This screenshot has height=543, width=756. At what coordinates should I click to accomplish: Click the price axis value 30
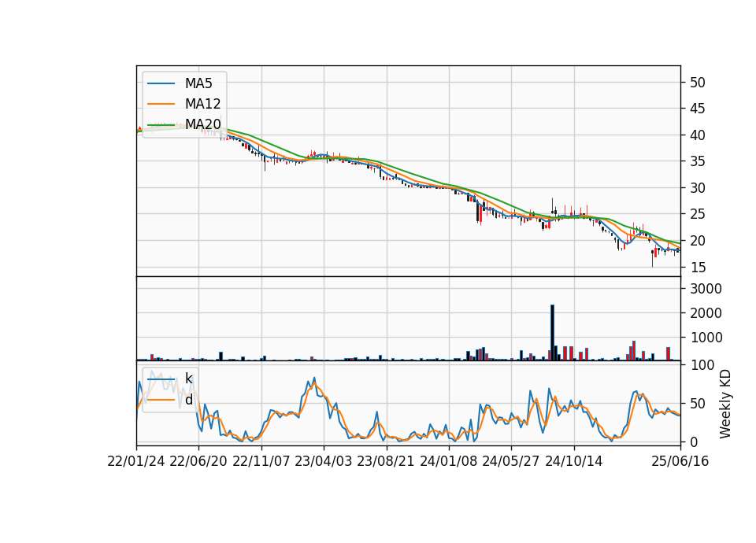pos(698,188)
